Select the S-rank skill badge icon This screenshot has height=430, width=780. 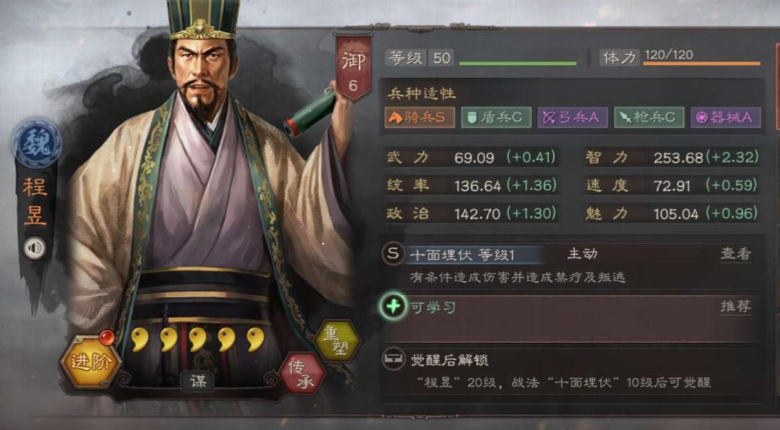(x=393, y=254)
